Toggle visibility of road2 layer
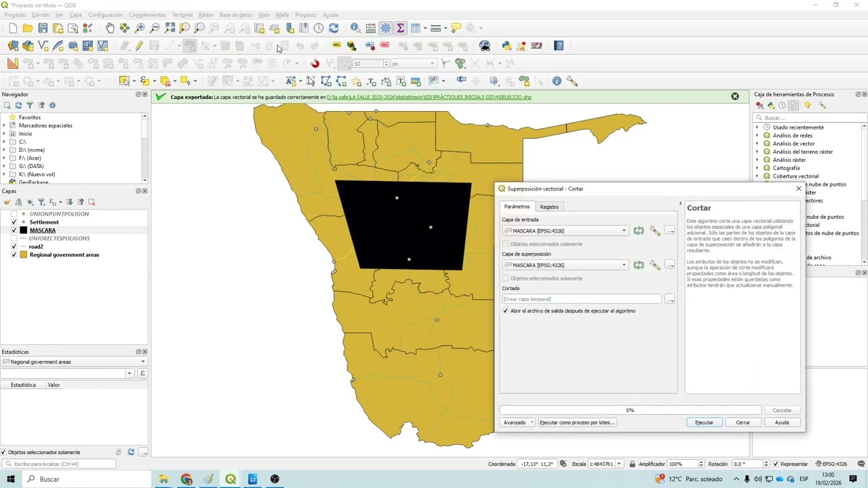Image resolution: width=868 pixels, height=488 pixels. pos(14,247)
